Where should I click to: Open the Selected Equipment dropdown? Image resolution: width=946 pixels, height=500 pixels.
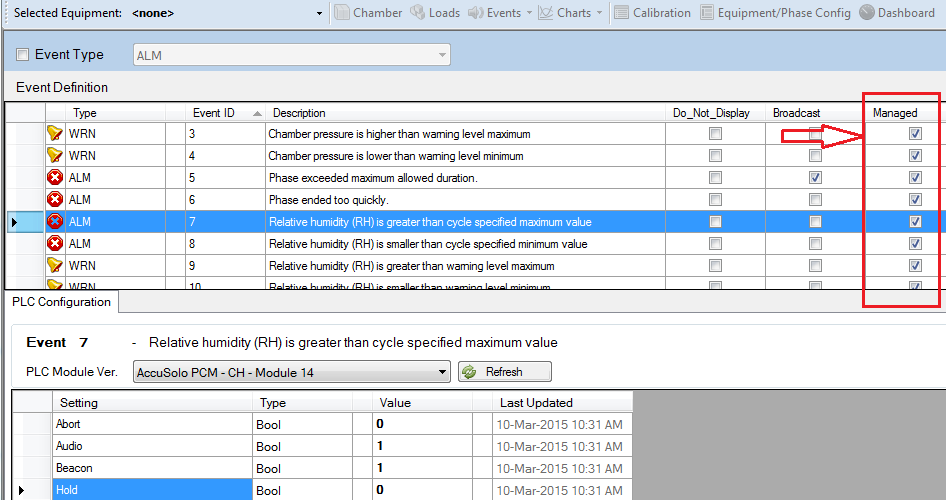pyautogui.click(x=319, y=13)
